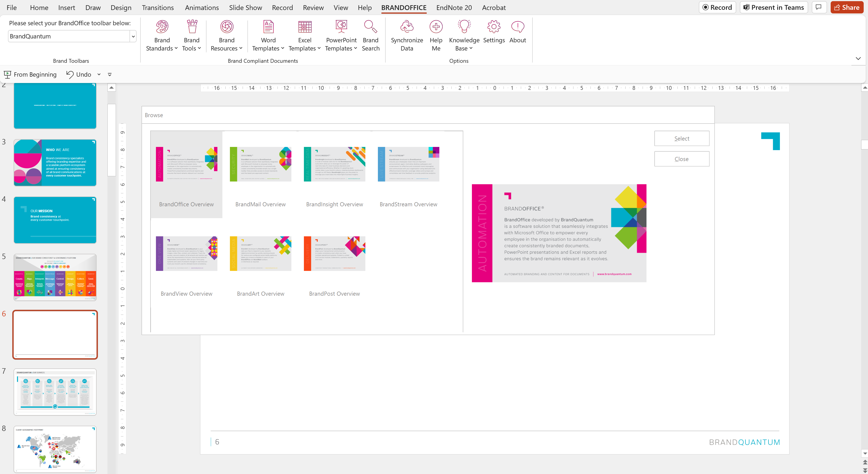Click Close in Browse dialog
This screenshot has width=868, height=474.
(682, 159)
